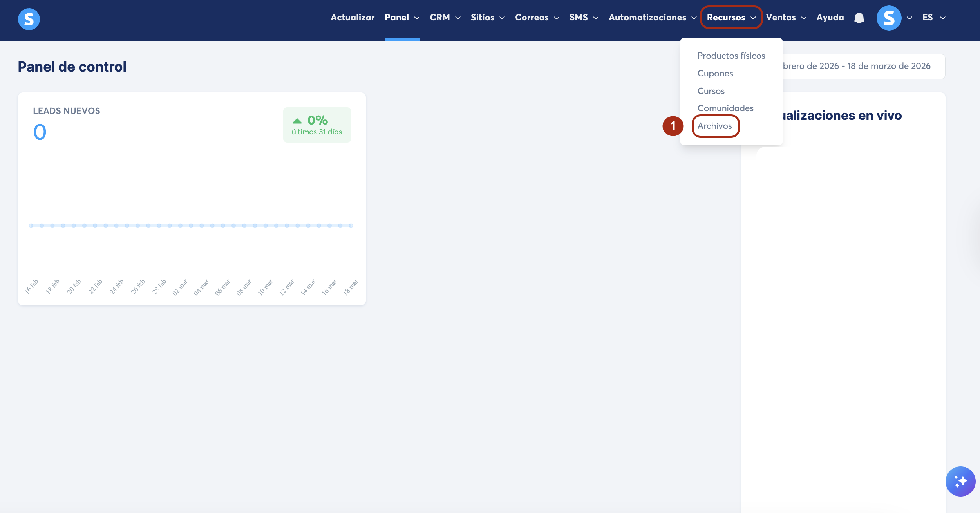Select Cupones in the dropdown
Screen dimensions: 980x513
[x=715, y=73]
